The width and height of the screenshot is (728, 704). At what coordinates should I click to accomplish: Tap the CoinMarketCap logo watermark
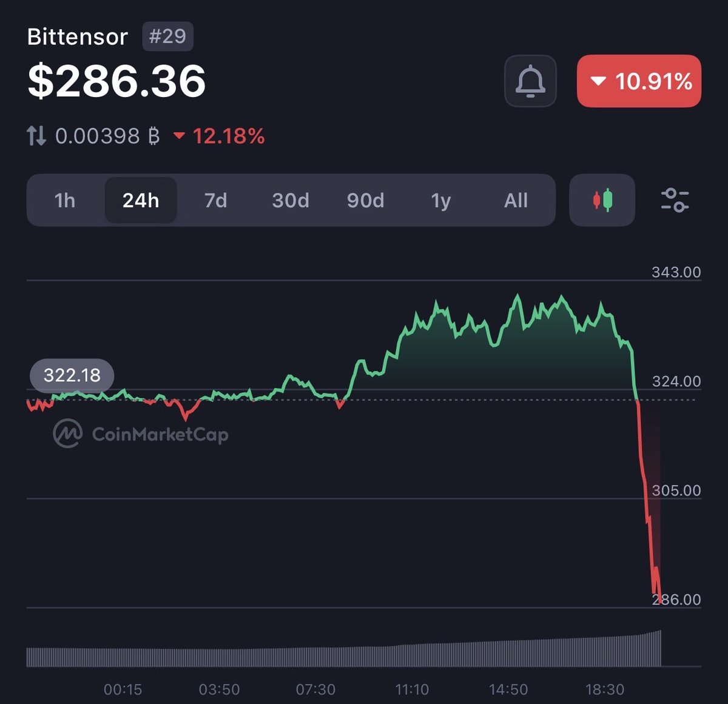tap(141, 434)
